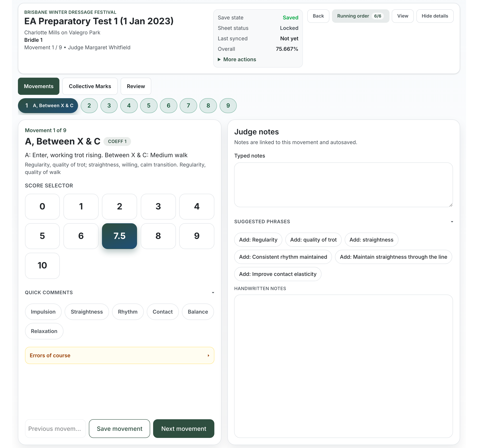Click the Back button

click(x=318, y=16)
